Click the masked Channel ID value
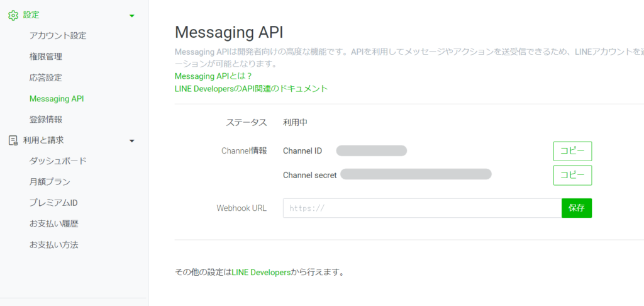This screenshot has width=644, height=306. (x=371, y=151)
